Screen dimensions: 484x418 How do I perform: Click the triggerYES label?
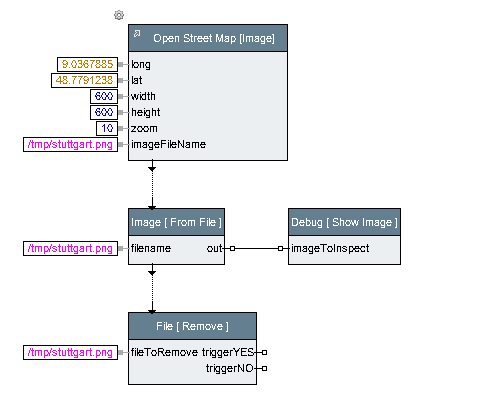point(228,353)
